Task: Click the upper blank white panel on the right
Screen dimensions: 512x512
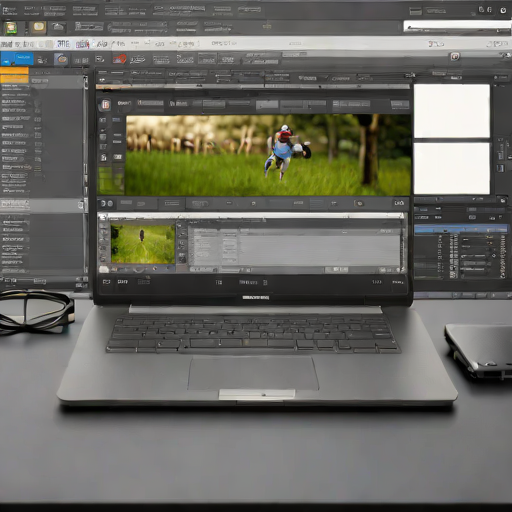Action: pyautogui.click(x=452, y=111)
